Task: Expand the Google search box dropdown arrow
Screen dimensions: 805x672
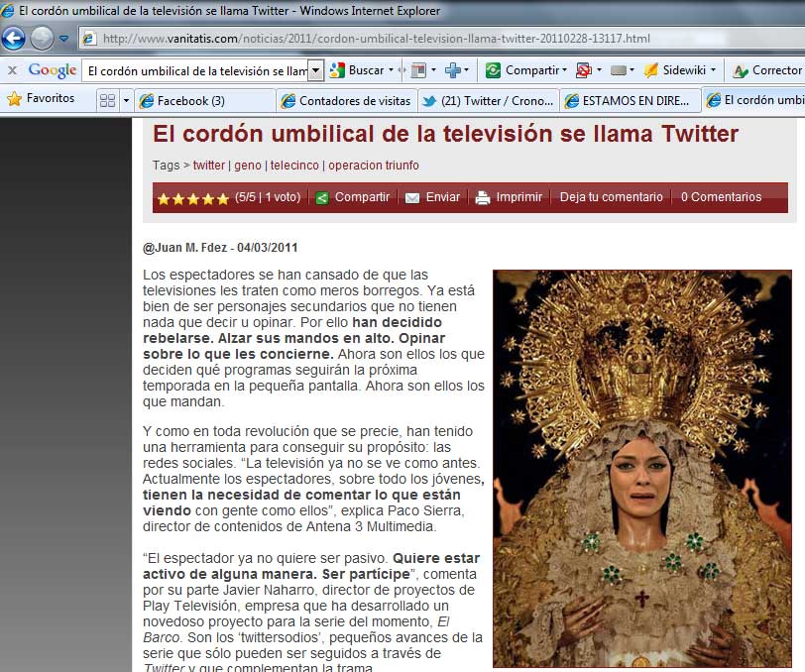Action: 316,70
